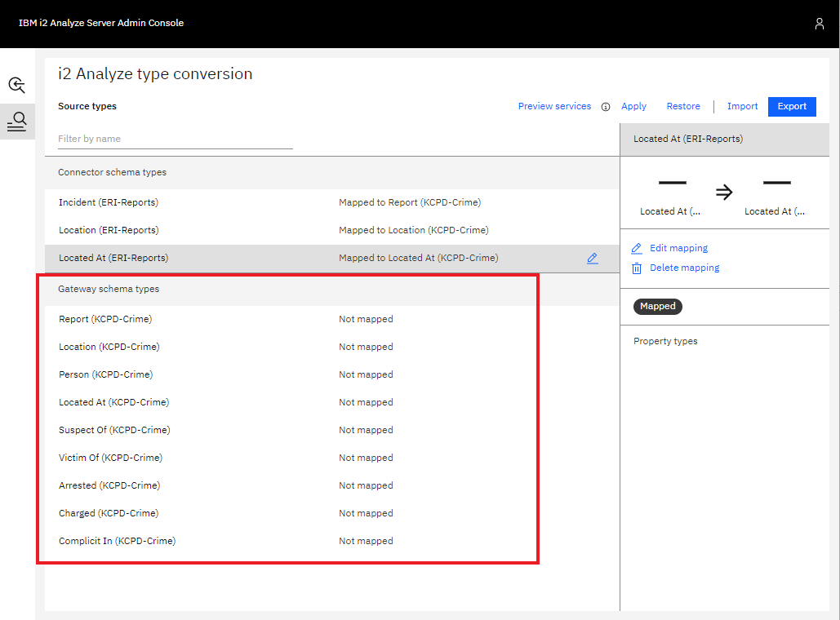Select Location (ERI-Reports) row
Screen dimensions: 840x620
click(x=109, y=230)
